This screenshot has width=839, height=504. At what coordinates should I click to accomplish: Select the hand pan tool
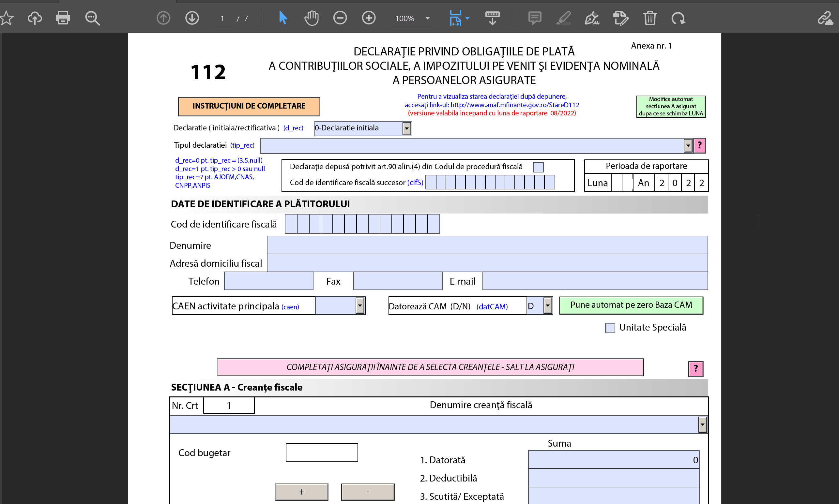coord(311,18)
